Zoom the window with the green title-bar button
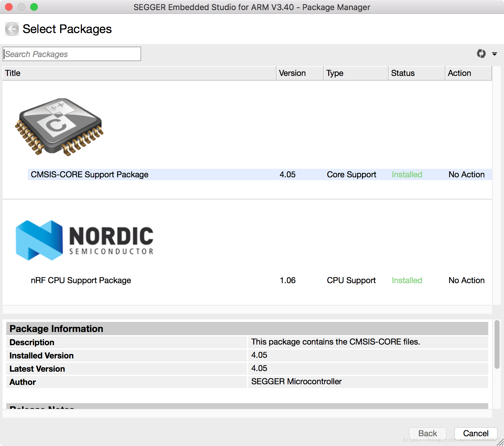This screenshot has height=446, width=504. click(34, 7)
